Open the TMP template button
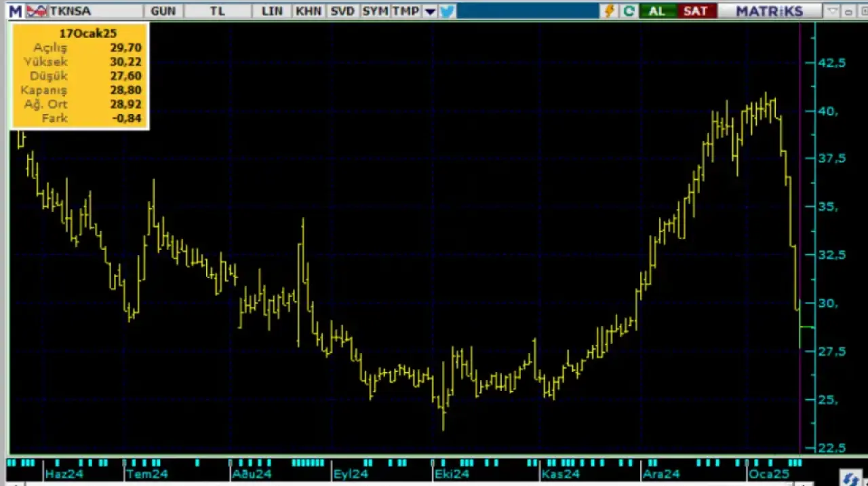 coord(406,11)
